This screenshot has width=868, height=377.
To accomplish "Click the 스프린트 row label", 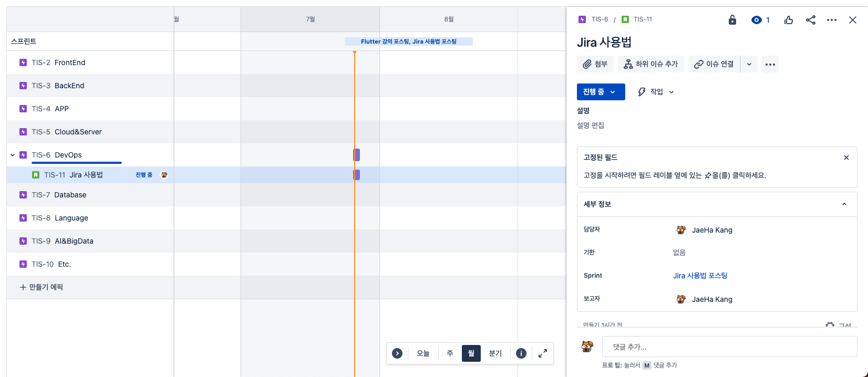I will click(x=24, y=41).
